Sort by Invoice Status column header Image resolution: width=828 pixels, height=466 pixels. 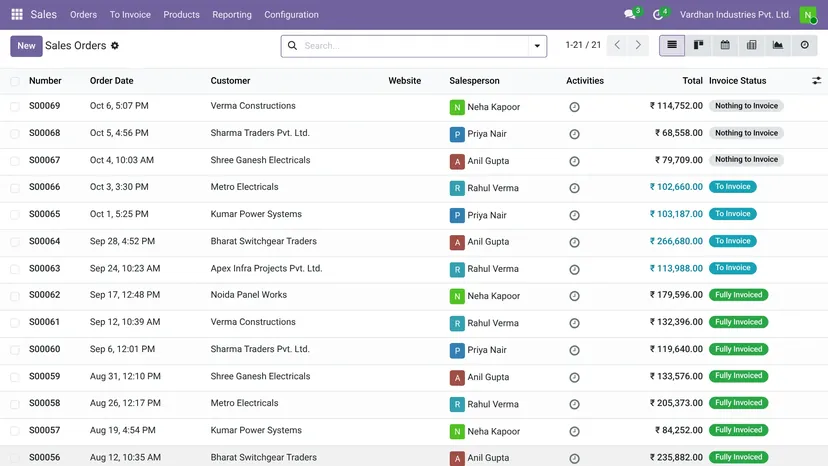coord(737,81)
